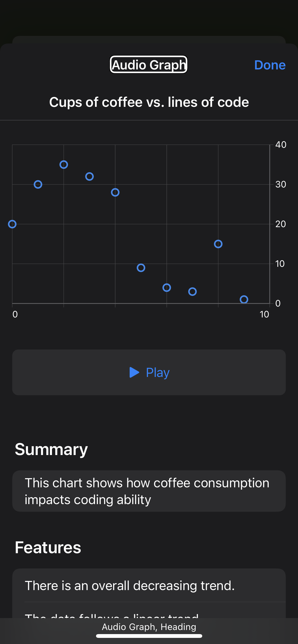
Task: Select the data point at 5 cups, 9 lines
Action: (x=141, y=268)
